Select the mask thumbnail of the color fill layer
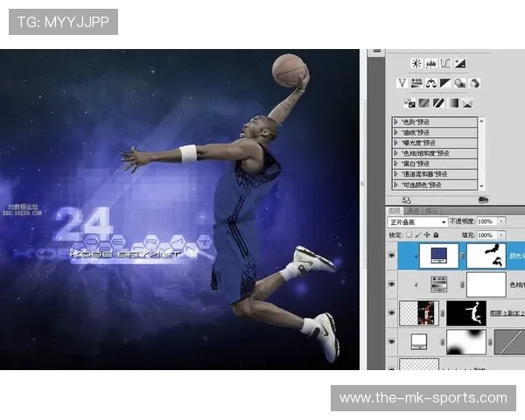525x420 pixels. (x=486, y=255)
